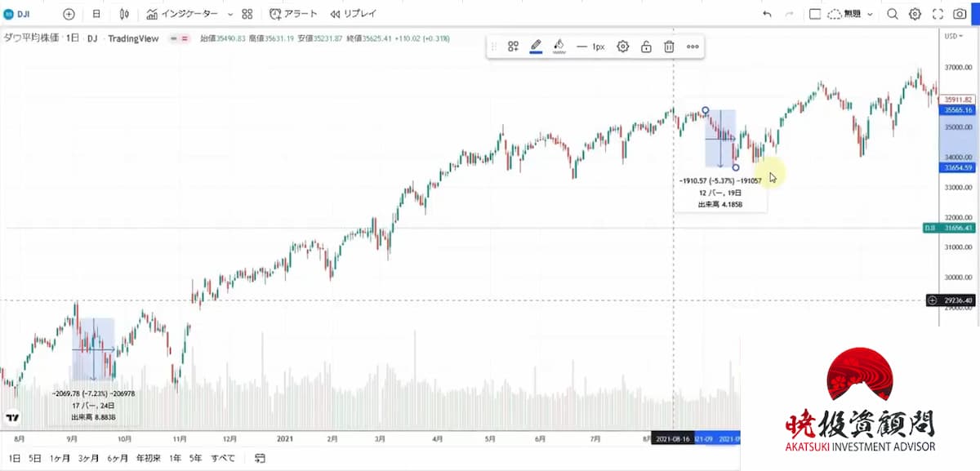Image resolution: width=980 pixels, height=471 pixels.
Task: Toggle the layout select square box
Action: click(x=814, y=14)
